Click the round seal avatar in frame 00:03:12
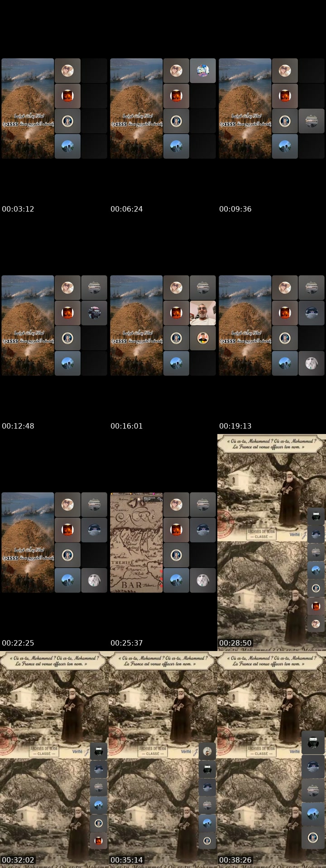 (x=67, y=121)
